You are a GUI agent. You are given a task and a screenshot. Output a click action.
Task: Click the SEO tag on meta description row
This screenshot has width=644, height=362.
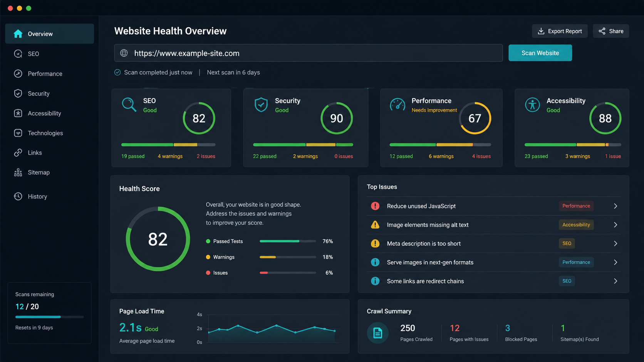coord(567,244)
